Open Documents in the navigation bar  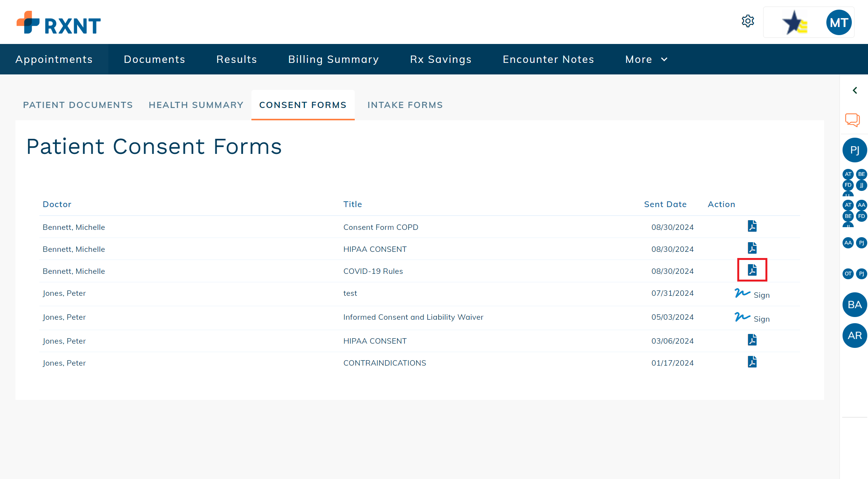pyautogui.click(x=155, y=59)
